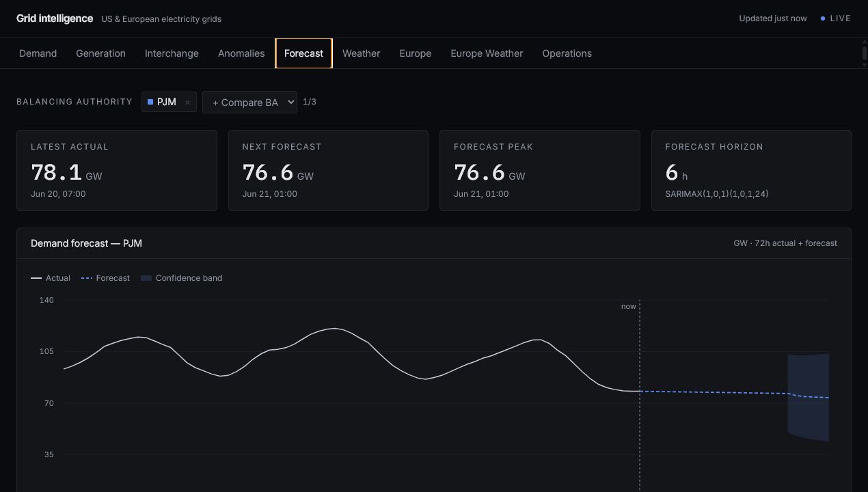Click the Updated just now text
Screen dimensions: 868x492
[x=772, y=18]
